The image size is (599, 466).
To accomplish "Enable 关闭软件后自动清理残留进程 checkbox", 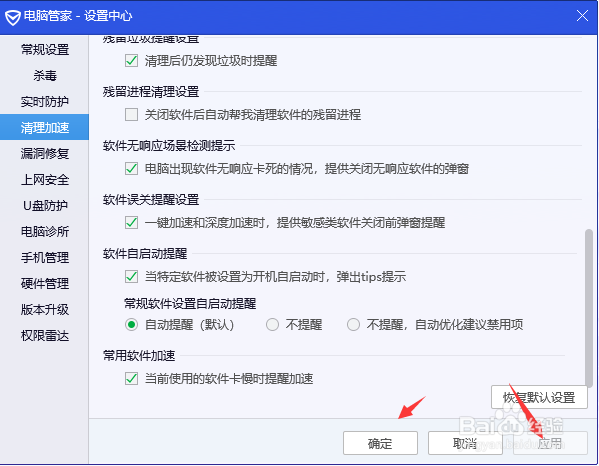I will point(131,114).
